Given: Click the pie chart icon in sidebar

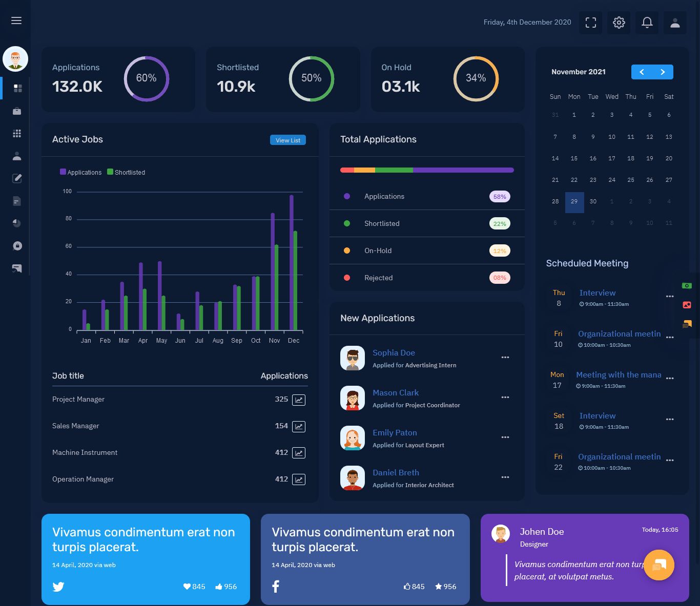Looking at the screenshot, I should [x=17, y=223].
